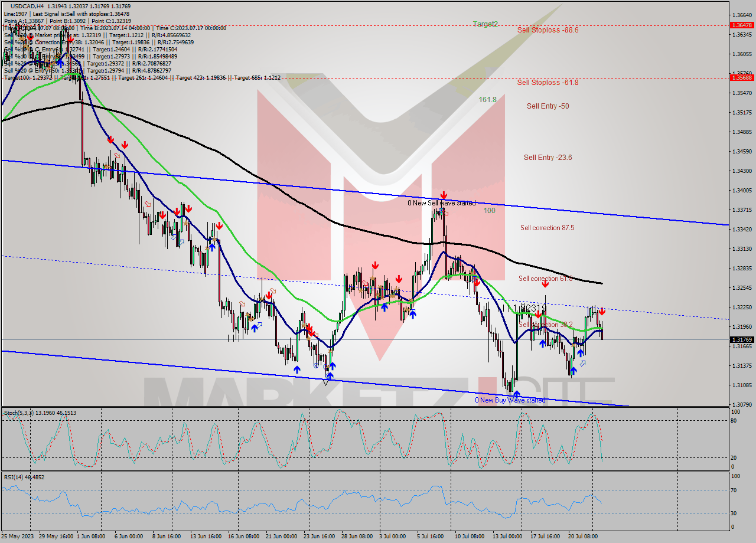756x543 pixels.
Task: Click the Target100 summary info line
Action: [142, 77]
